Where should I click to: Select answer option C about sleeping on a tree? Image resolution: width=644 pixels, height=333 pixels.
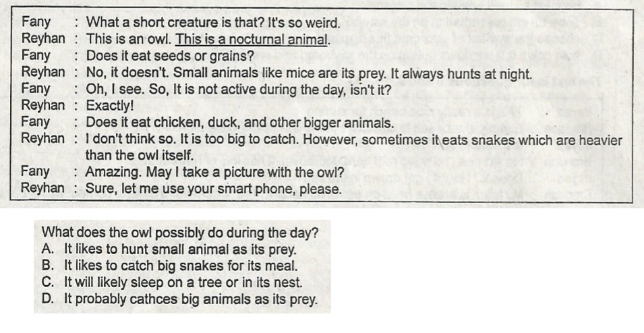pyautogui.click(x=172, y=282)
